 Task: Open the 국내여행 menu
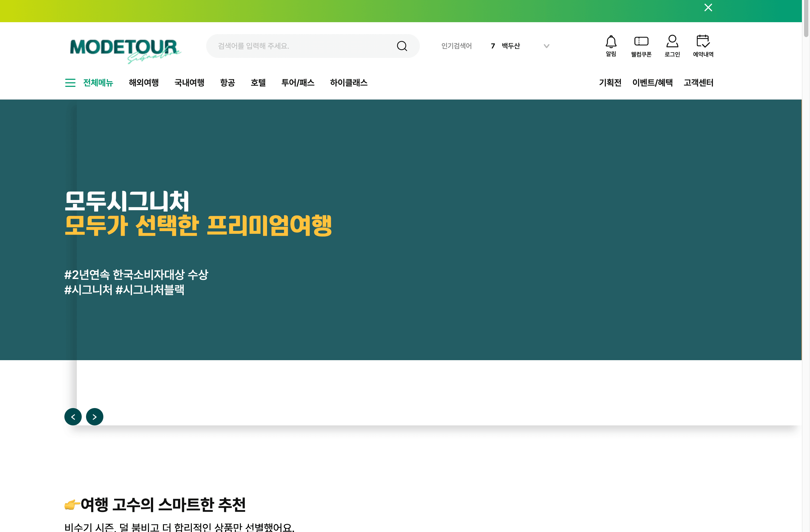[x=189, y=83]
